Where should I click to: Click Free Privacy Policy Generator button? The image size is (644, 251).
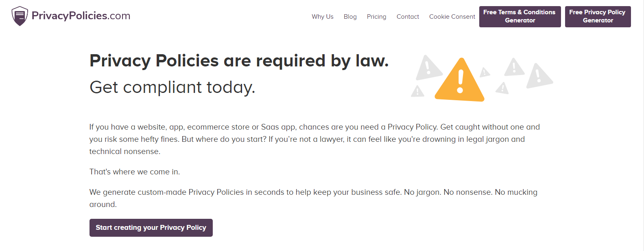pos(598,17)
